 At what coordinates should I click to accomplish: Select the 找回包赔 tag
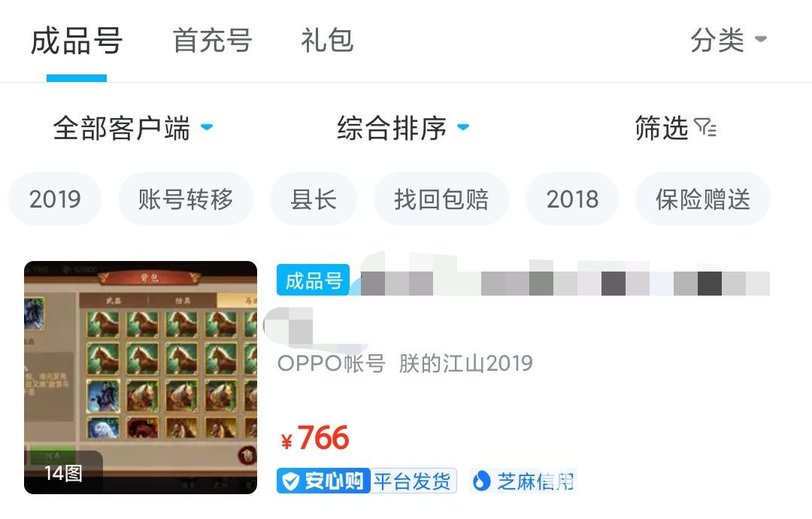pos(441,199)
